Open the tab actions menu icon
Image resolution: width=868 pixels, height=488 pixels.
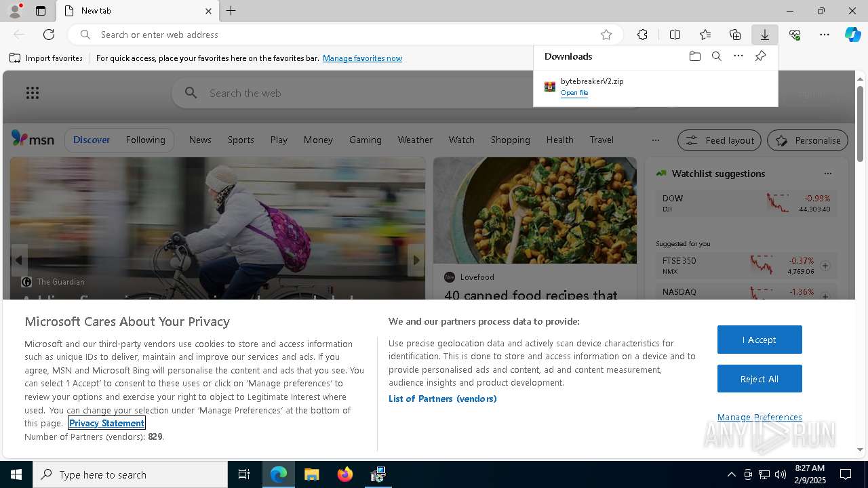pyautogui.click(x=41, y=11)
